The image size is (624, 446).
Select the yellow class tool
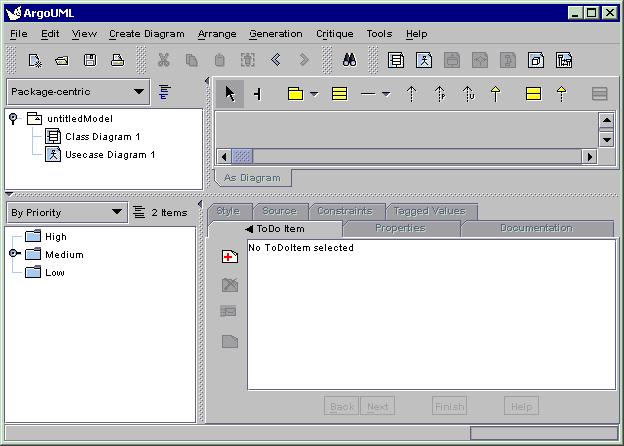tap(339, 94)
